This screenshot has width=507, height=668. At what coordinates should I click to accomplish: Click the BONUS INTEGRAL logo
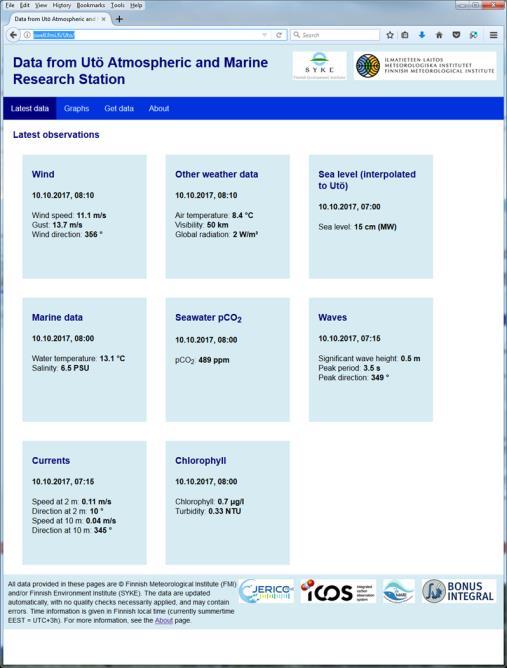[x=459, y=591]
